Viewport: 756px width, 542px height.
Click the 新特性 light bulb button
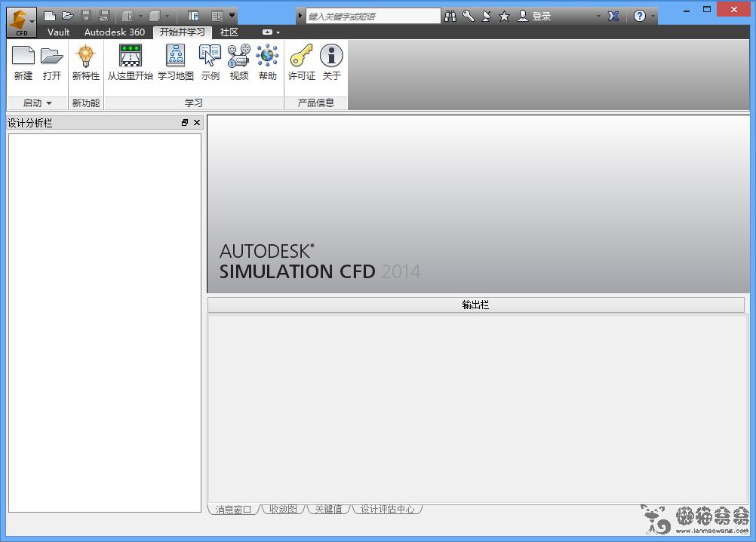(86, 63)
